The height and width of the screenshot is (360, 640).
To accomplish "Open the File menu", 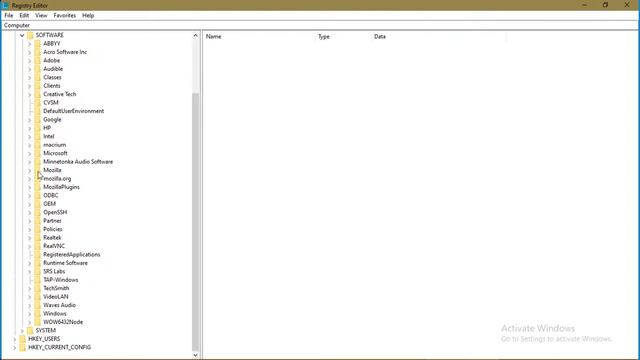I will tap(9, 16).
